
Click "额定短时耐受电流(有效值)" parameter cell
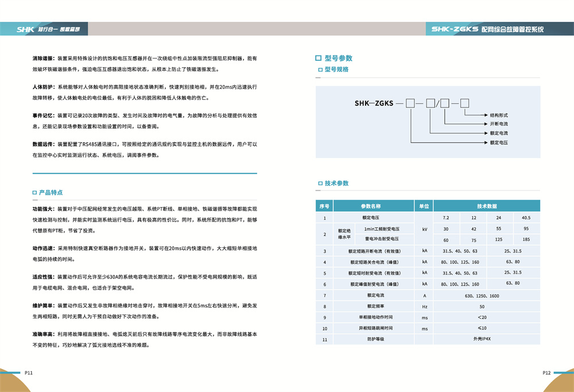[x=374, y=273]
